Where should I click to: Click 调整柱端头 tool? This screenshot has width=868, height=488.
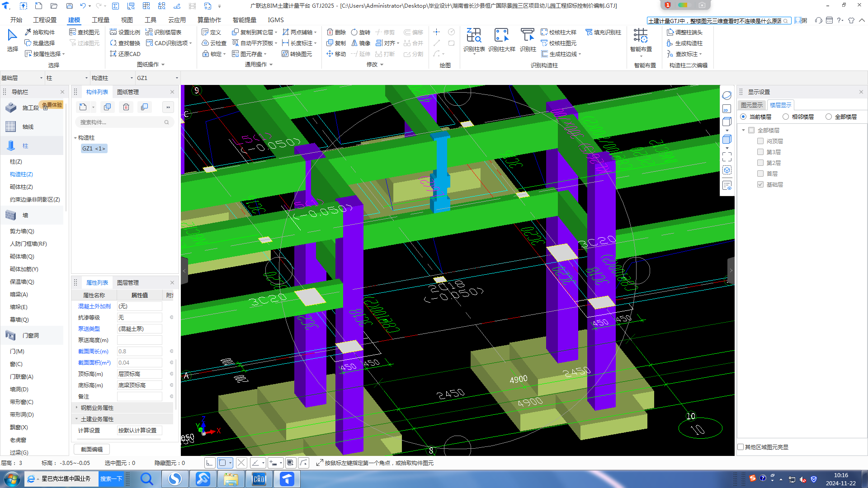[x=684, y=32]
